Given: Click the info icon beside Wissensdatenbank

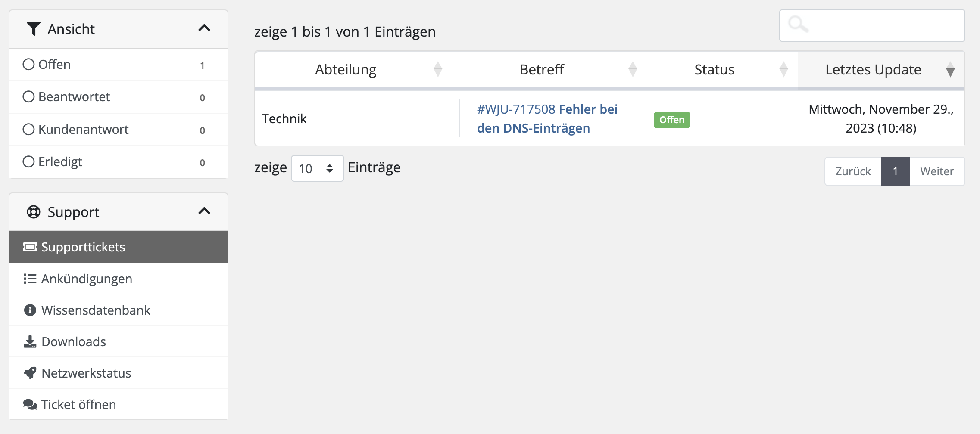Looking at the screenshot, I should coord(30,310).
